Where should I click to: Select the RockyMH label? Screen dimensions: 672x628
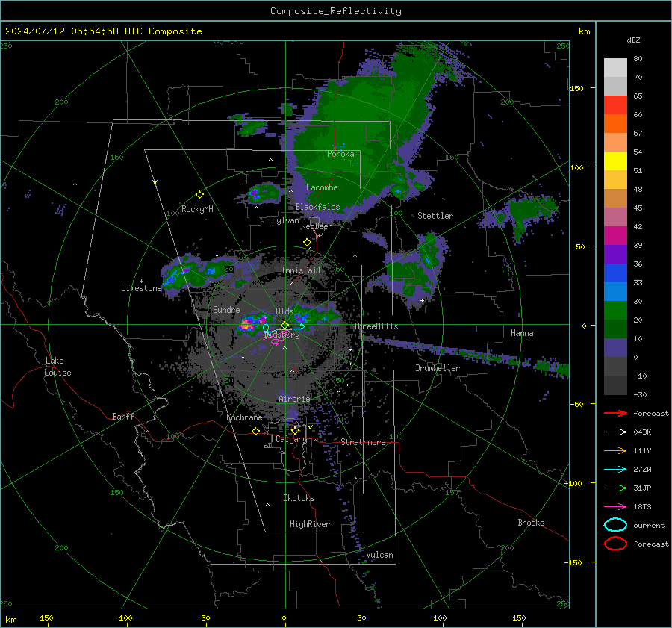(x=197, y=209)
